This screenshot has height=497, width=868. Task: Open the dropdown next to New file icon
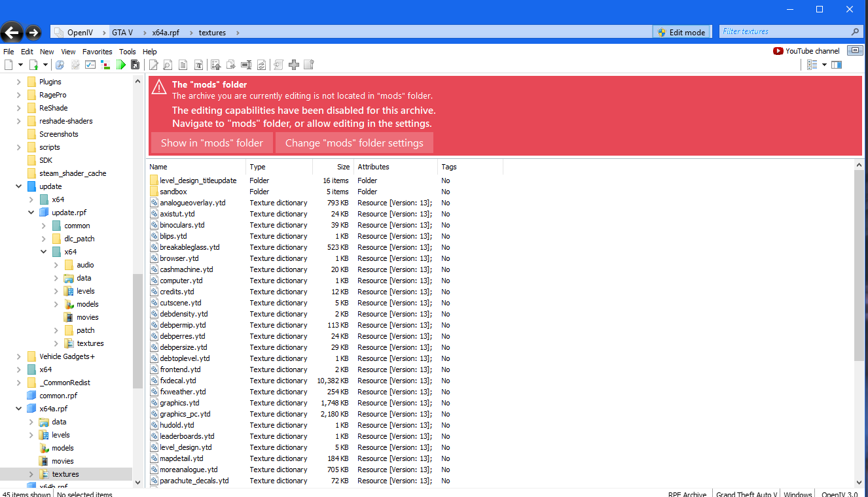(x=20, y=65)
